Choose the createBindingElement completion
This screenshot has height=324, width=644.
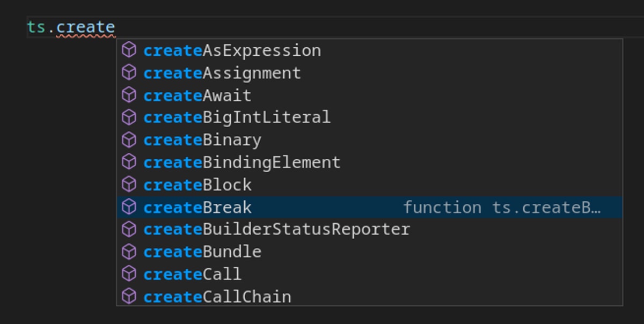click(241, 163)
